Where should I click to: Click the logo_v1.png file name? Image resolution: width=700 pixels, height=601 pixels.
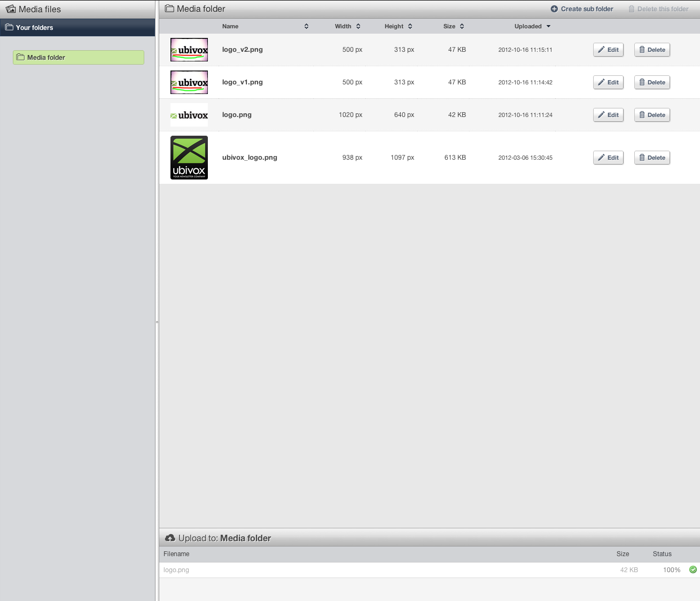(x=243, y=82)
